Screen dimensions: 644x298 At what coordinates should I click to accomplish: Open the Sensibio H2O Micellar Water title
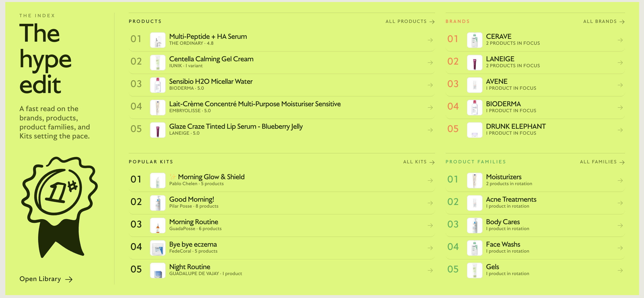211,82
